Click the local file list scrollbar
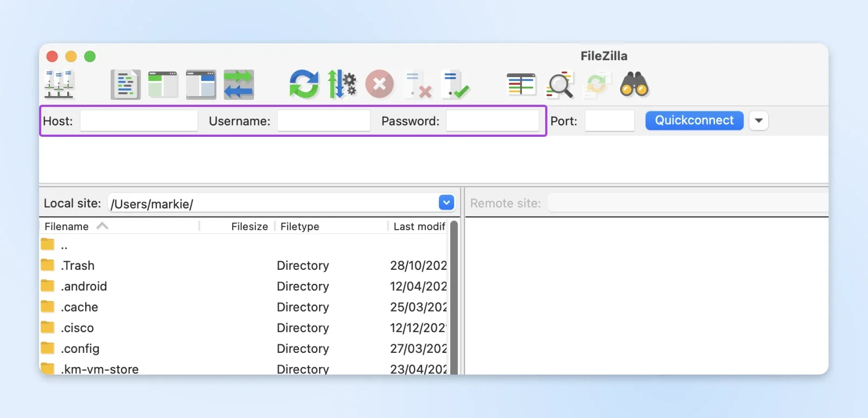This screenshot has height=418, width=868. (x=454, y=297)
